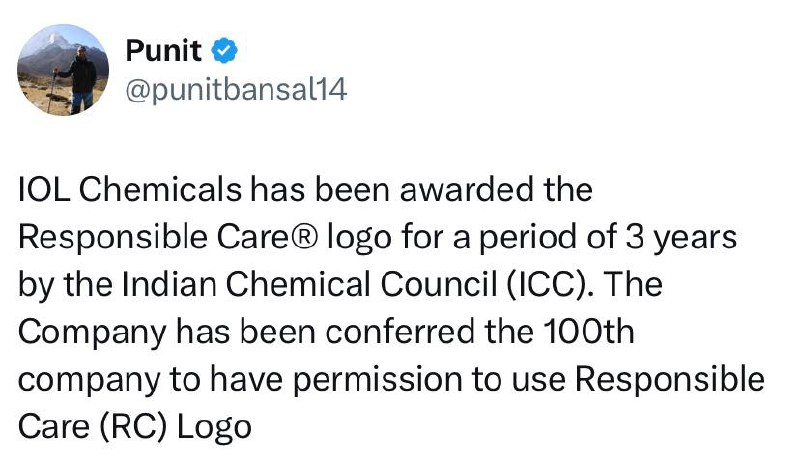The height and width of the screenshot is (464, 800).
Task: Click the '(ICC)' abbreviation in the tweet
Action: pyautogui.click(x=546, y=285)
